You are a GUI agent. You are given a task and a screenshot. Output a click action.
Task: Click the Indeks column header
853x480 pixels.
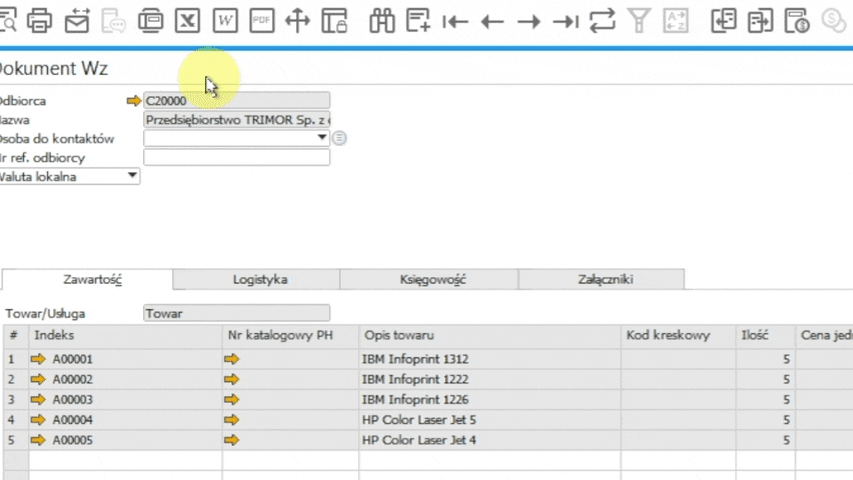click(x=125, y=335)
